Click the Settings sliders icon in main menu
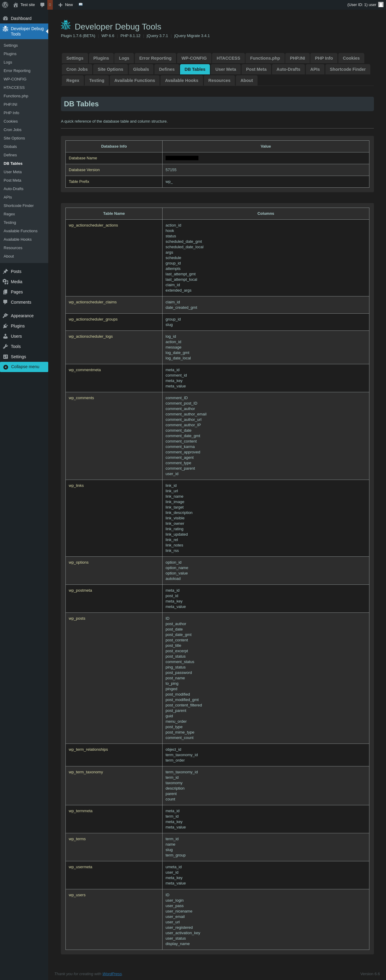The image size is (386, 980). click(5, 357)
